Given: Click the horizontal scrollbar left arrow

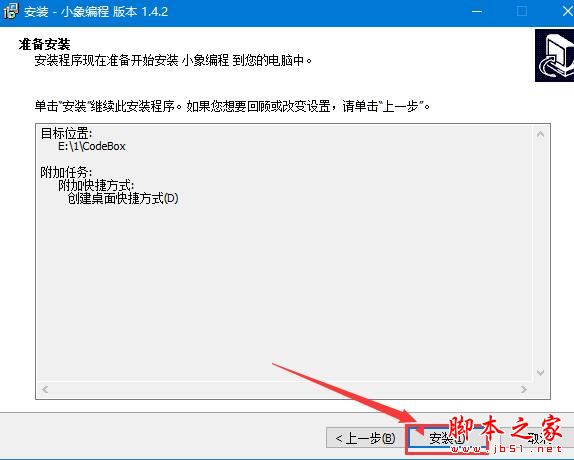Looking at the screenshot, I should [45, 389].
